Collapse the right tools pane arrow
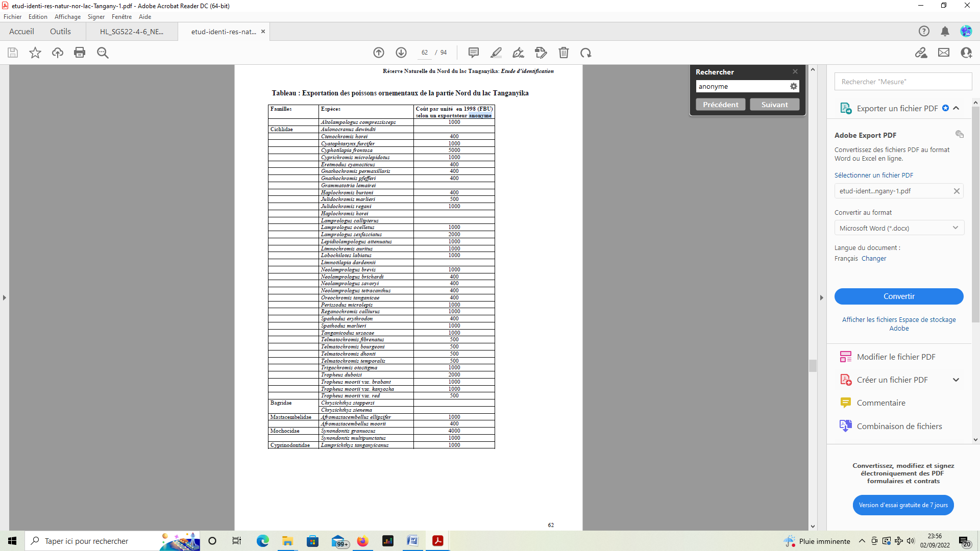The width and height of the screenshot is (980, 551). click(x=821, y=297)
